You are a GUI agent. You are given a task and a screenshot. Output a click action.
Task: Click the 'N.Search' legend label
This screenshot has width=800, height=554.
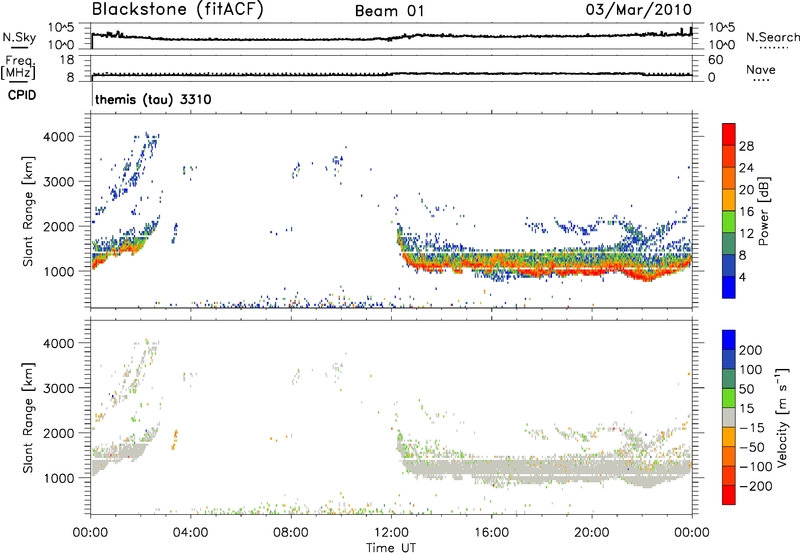[x=772, y=37]
